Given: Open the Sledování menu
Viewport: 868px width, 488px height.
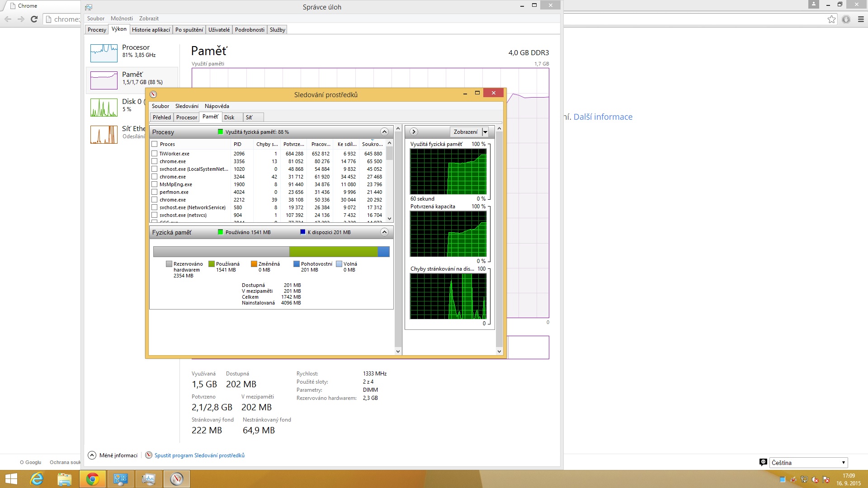Looking at the screenshot, I should [x=187, y=106].
